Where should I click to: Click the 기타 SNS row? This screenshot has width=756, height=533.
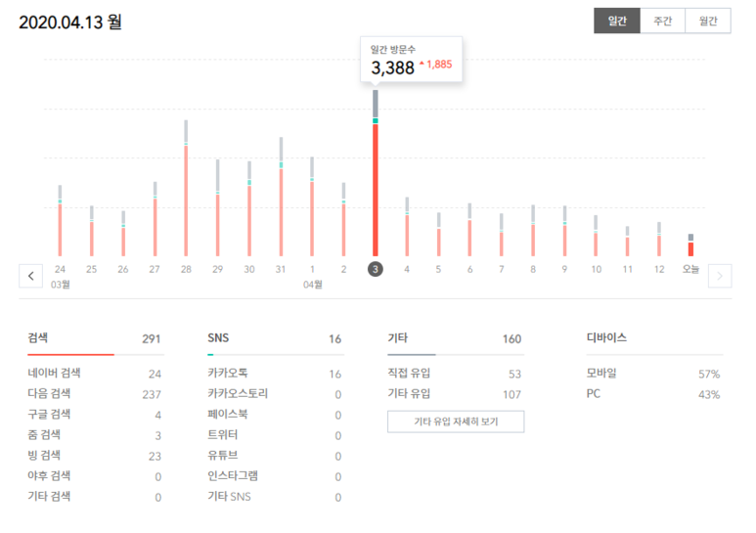coord(275,497)
